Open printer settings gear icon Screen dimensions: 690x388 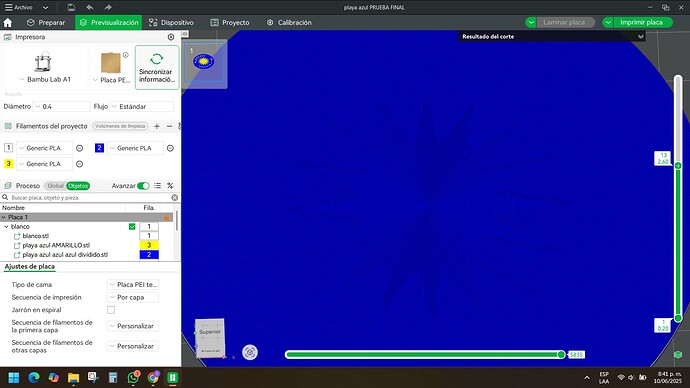pos(171,37)
